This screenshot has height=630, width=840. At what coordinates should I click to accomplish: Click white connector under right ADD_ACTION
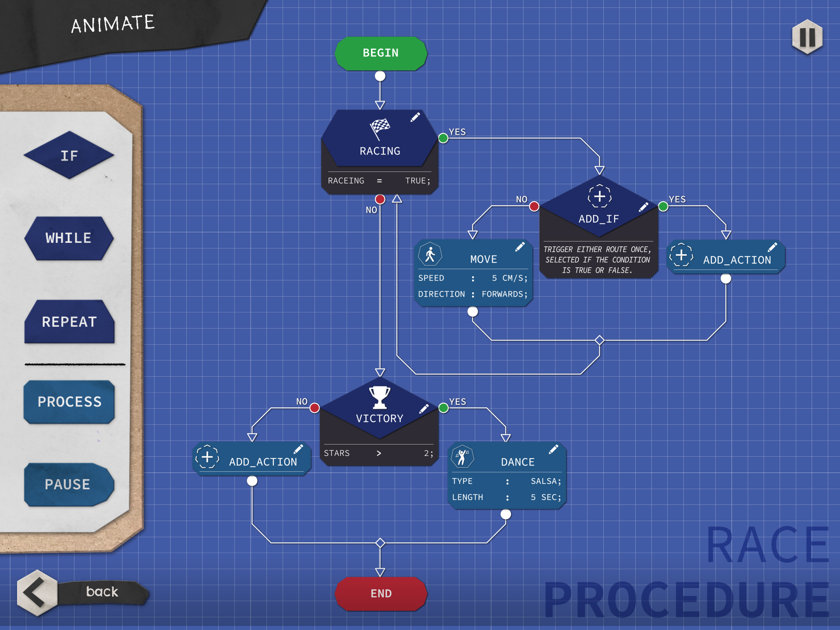(726, 279)
